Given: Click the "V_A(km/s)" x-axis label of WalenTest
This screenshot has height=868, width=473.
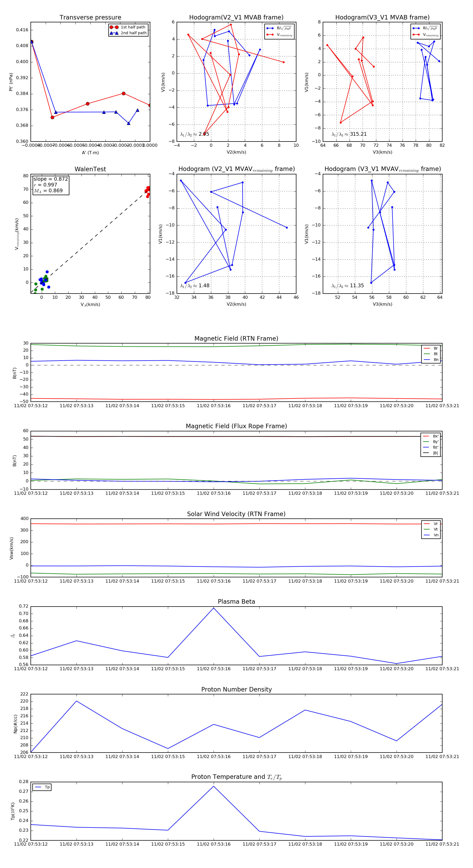Looking at the screenshot, I should click(90, 305).
